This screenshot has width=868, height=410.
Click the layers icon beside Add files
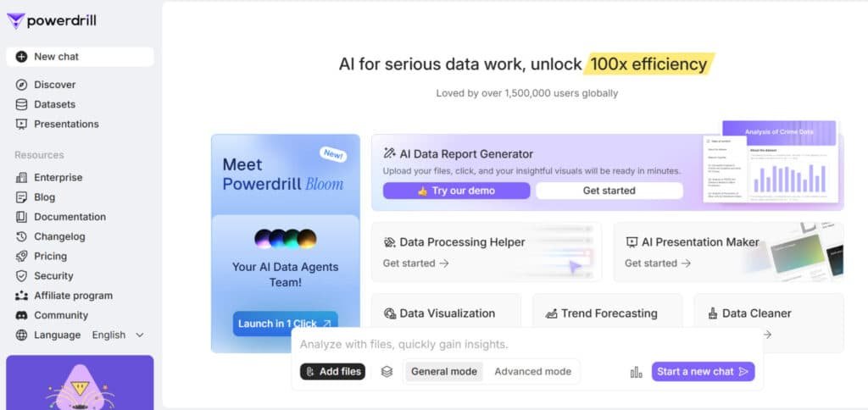[387, 371]
